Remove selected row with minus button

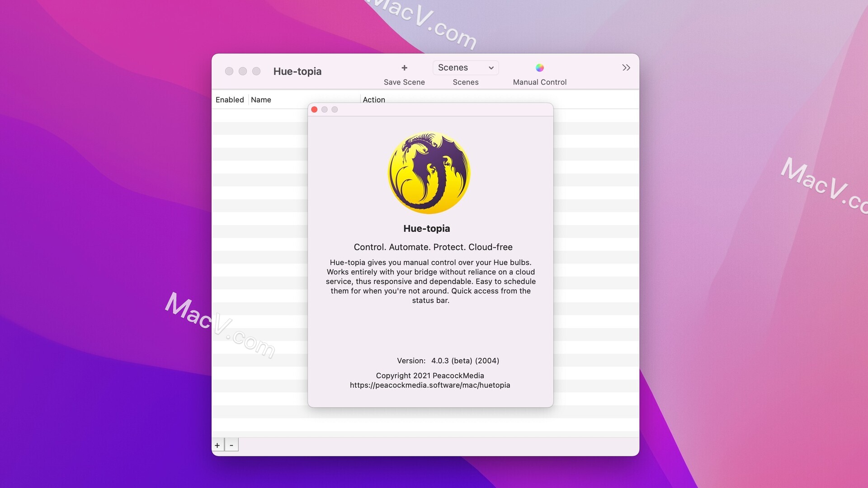coord(231,445)
